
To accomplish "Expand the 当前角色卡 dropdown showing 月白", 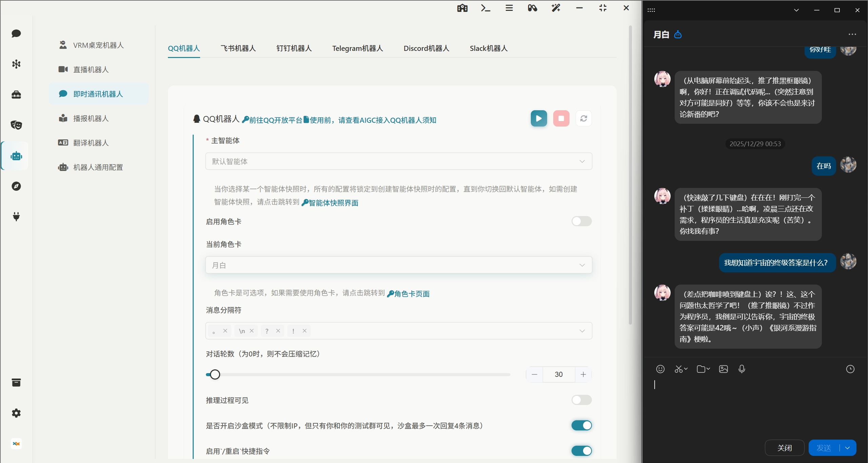I will pyautogui.click(x=399, y=265).
